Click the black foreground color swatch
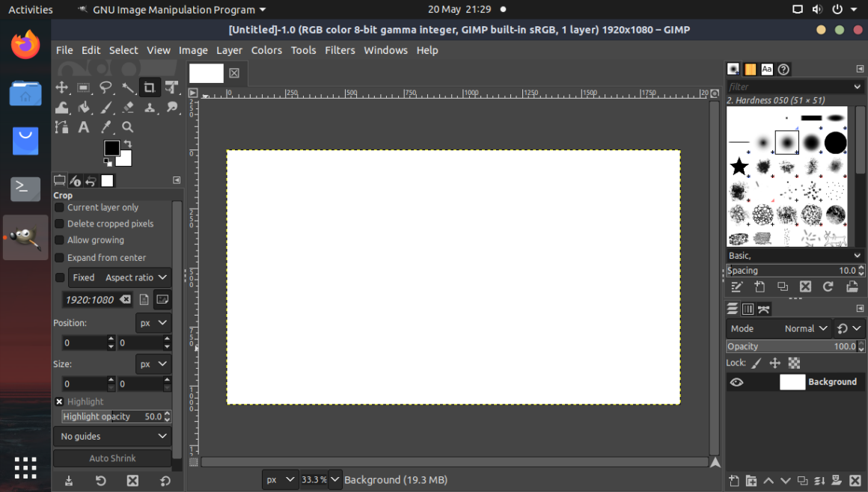868x492 pixels. coord(112,148)
